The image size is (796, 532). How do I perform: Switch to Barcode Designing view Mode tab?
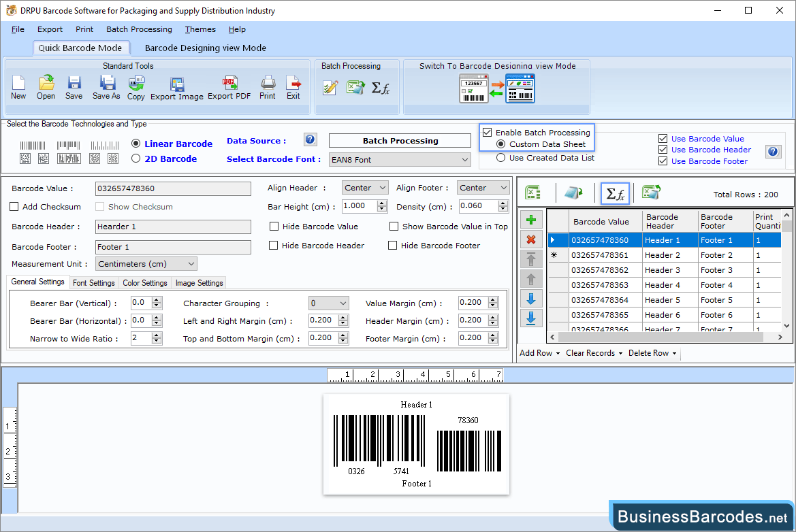(206, 48)
